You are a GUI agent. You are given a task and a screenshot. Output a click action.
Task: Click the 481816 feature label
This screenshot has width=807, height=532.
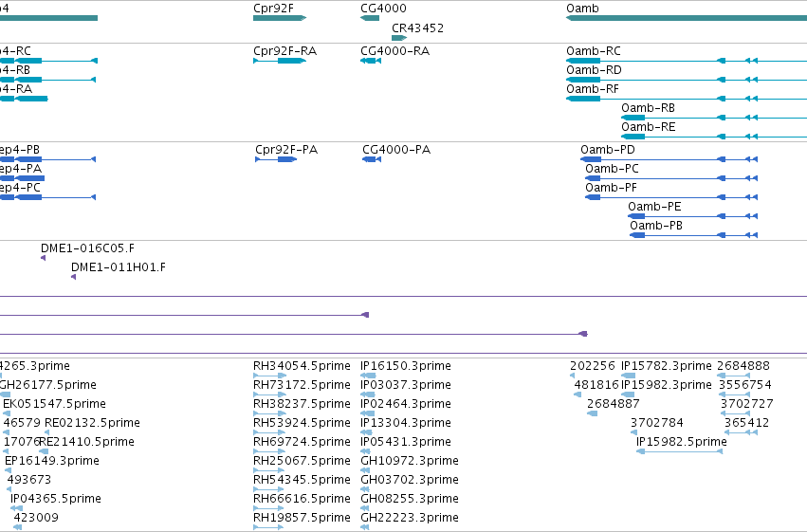click(x=596, y=385)
